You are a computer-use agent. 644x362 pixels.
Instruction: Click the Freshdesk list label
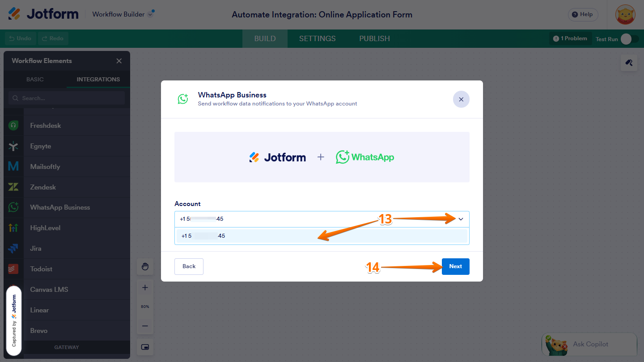point(46,126)
